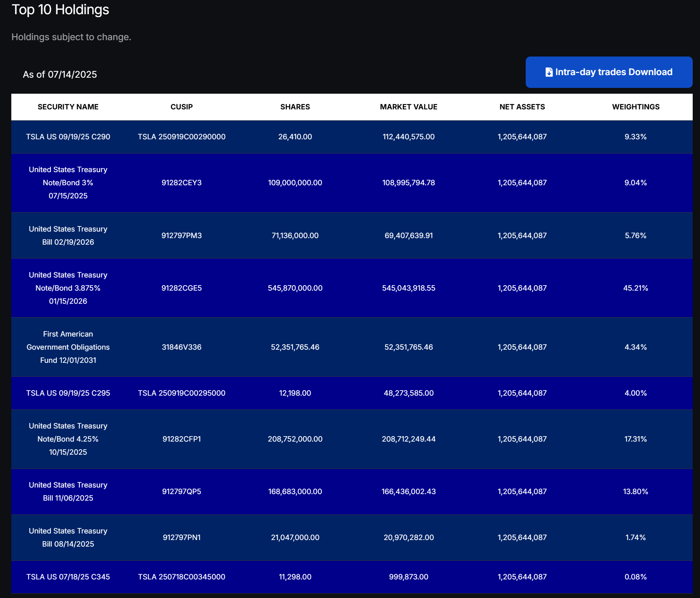Click the NET ASSETS column header
The image size is (700, 598).
(x=522, y=107)
